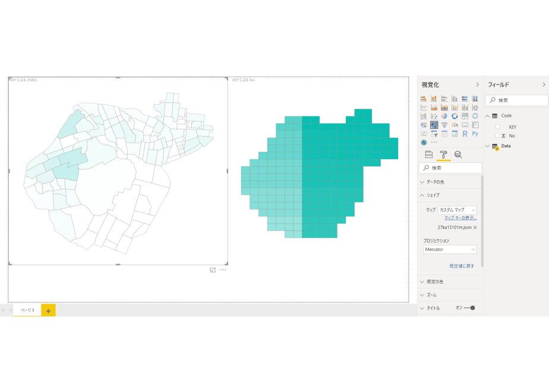Viewport: 549px width, 392px height.
Task: Open the Mercator projection dropdown
Action: 450,249
